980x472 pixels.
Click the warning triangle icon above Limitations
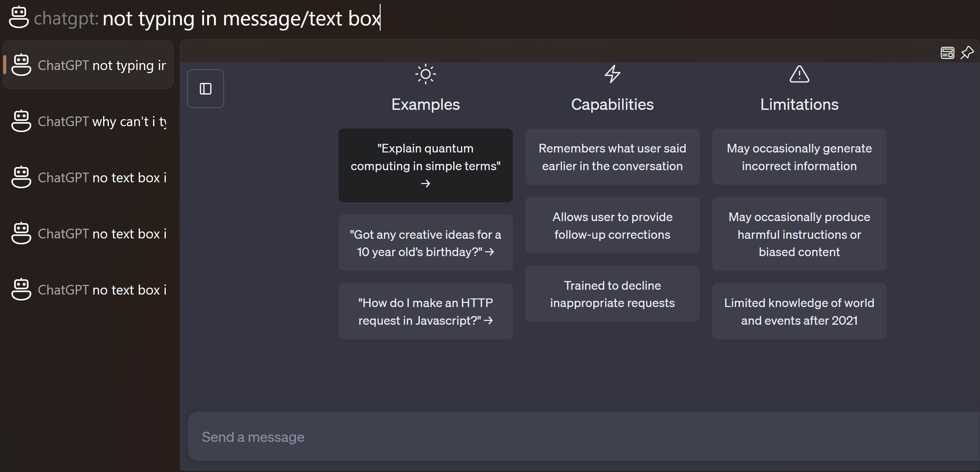click(799, 74)
